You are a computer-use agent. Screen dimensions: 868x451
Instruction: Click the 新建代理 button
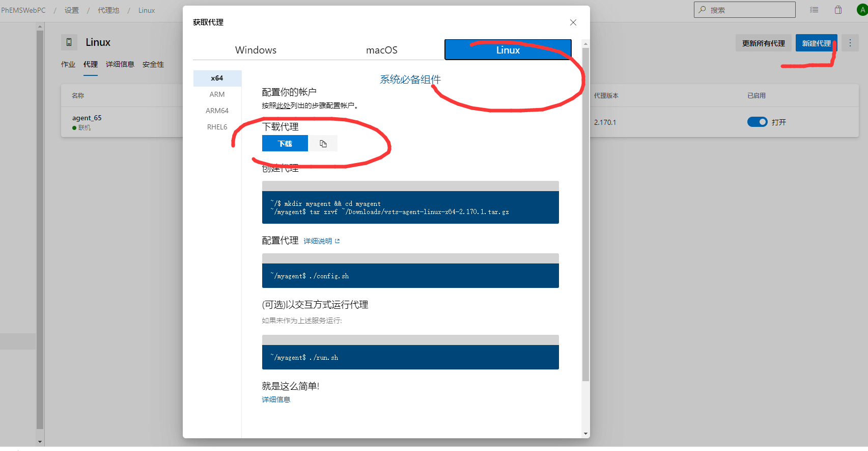tap(816, 43)
